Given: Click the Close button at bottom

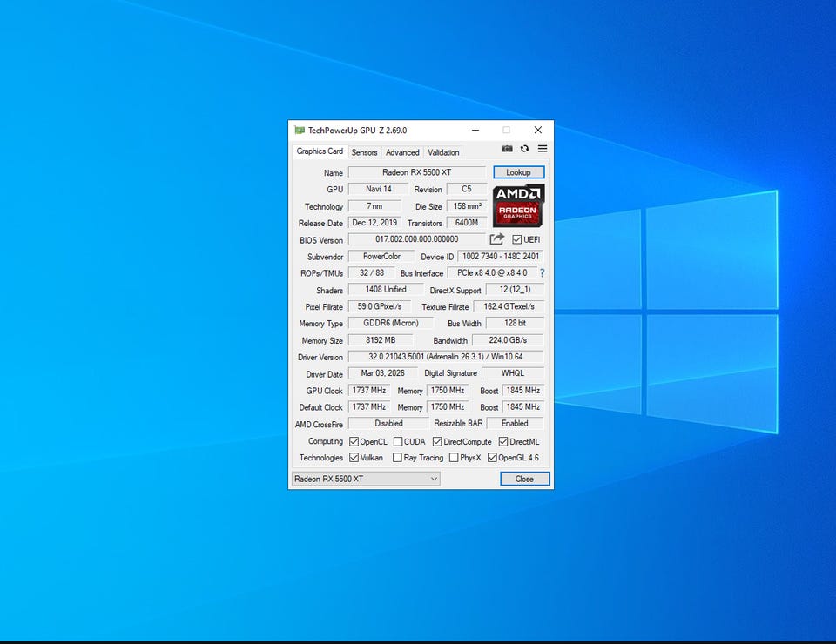Looking at the screenshot, I should 524,479.
